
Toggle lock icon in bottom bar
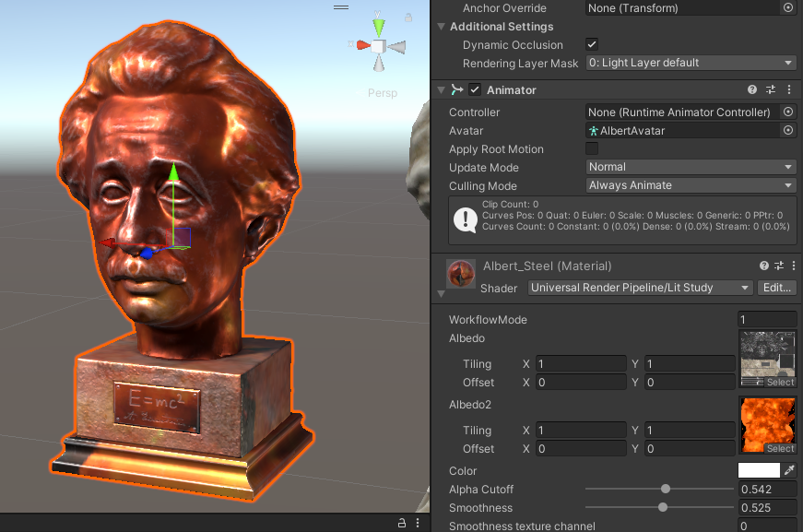click(x=402, y=523)
